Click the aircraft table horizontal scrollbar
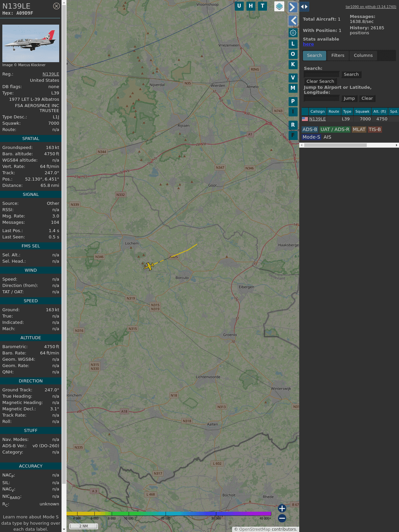399x532 pixels. point(335,145)
